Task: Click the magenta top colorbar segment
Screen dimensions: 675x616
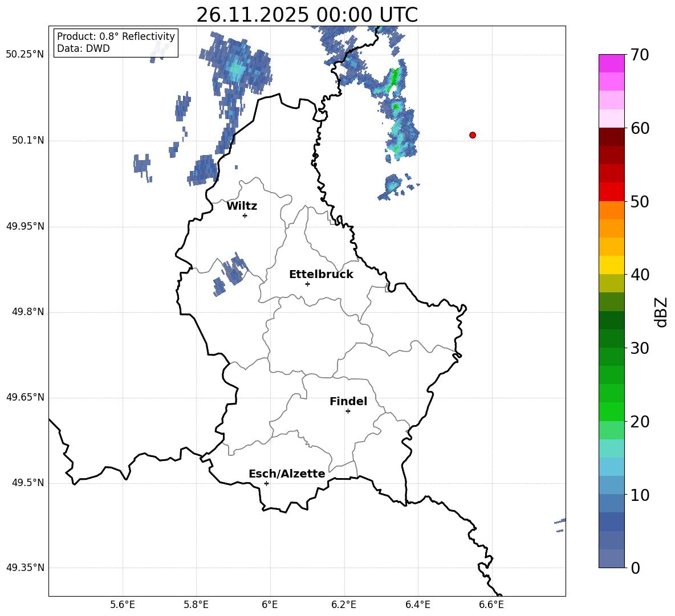Action: [x=612, y=64]
